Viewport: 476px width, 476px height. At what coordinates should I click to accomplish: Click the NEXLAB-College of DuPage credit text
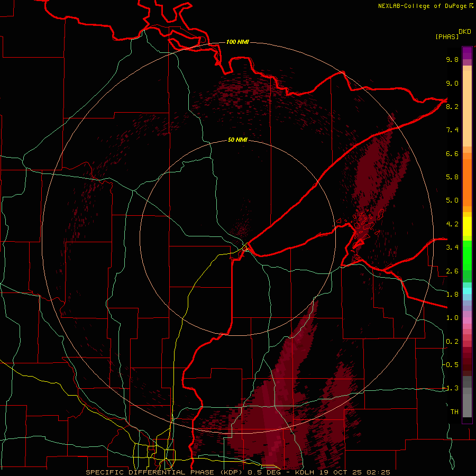coord(425,6)
